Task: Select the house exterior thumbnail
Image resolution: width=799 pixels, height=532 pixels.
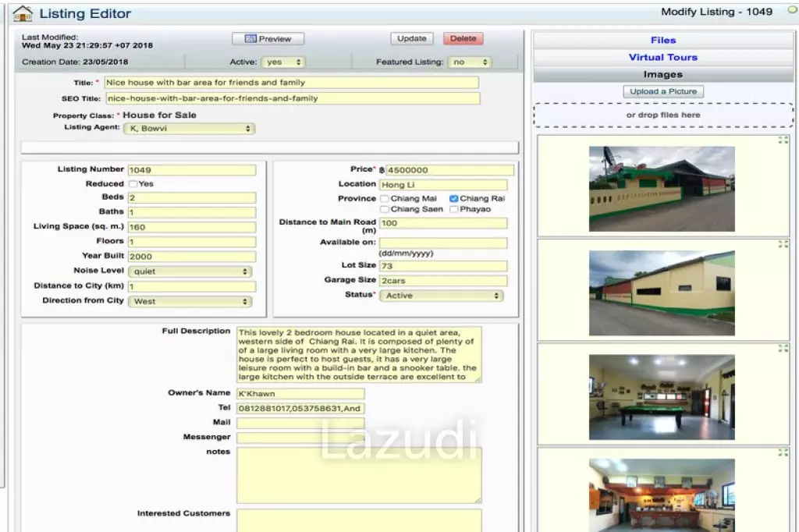Action: click(x=662, y=189)
